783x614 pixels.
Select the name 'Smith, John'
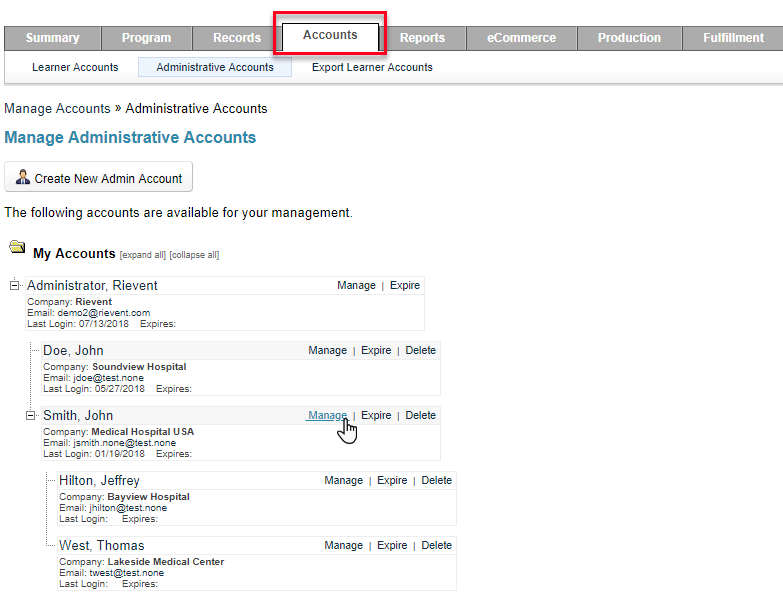tap(78, 415)
